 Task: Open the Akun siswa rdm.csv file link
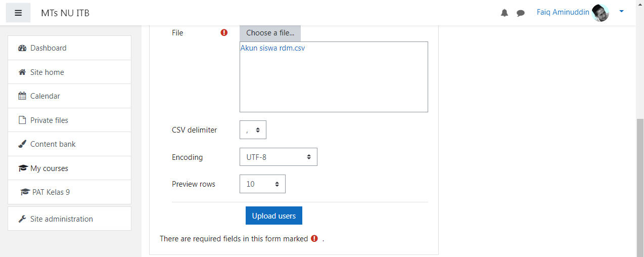pyautogui.click(x=272, y=49)
